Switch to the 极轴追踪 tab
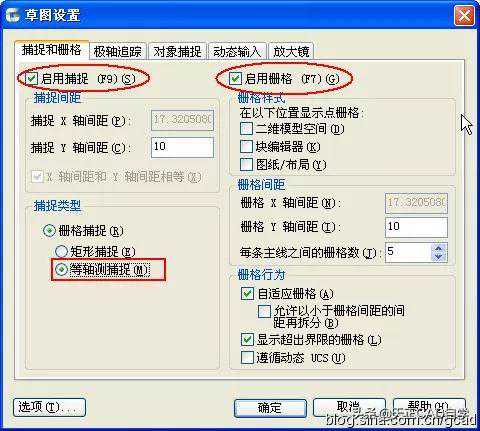Viewport: 480px width, 431px height. [117, 51]
